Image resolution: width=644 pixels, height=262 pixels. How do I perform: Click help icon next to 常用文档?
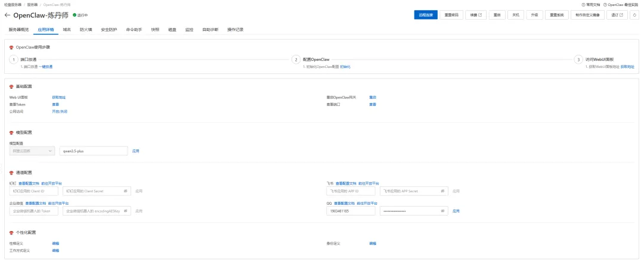(583, 5)
